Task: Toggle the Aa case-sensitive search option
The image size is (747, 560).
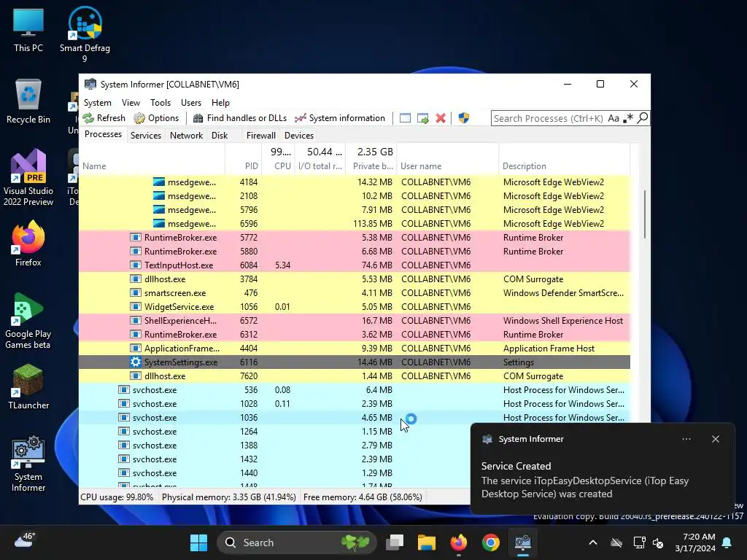Action: 614,118
